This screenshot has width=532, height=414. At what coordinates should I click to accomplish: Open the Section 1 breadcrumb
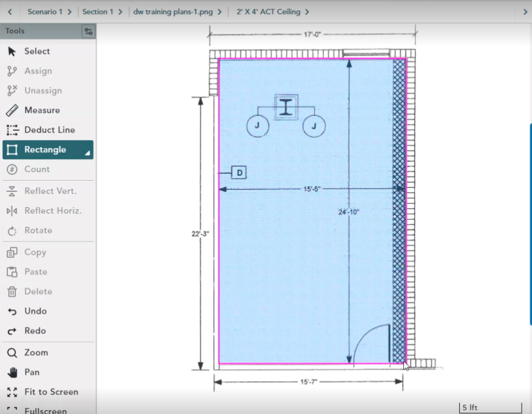coord(102,12)
